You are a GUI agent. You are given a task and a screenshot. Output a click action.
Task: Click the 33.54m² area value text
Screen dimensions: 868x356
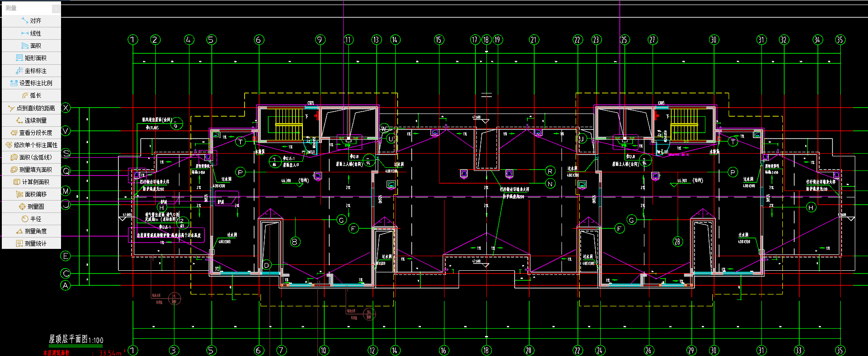(x=112, y=353)
